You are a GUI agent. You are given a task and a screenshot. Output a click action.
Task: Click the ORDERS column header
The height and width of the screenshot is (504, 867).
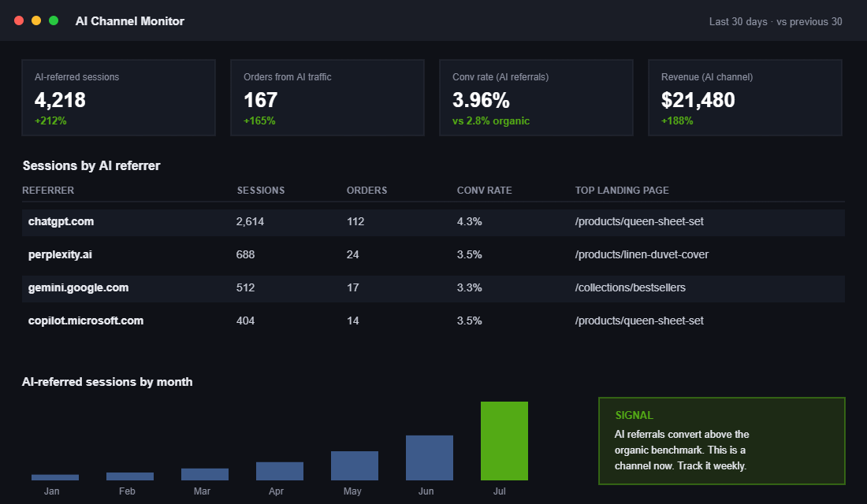coord(367,190)
